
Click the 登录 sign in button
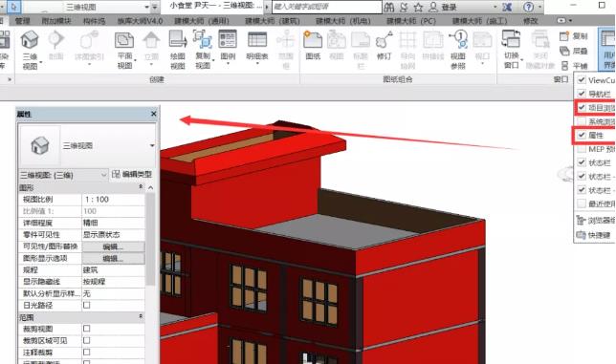(x=443, y=7)
